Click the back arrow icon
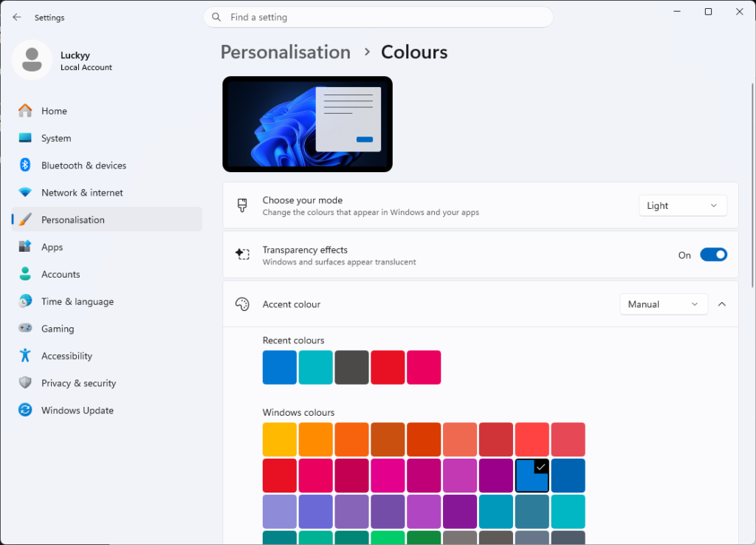756x545 pixels. [x=17, y=18]
